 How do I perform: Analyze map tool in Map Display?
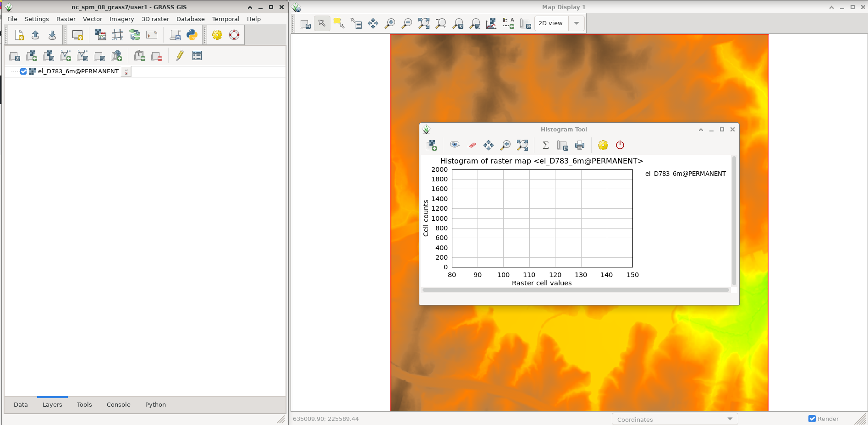(491, 23)
